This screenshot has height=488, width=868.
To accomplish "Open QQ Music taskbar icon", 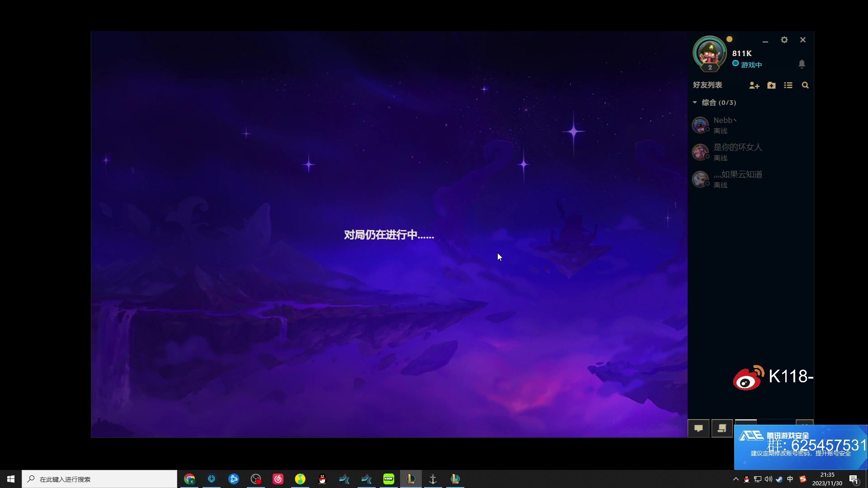I will [x=300, y=479].
